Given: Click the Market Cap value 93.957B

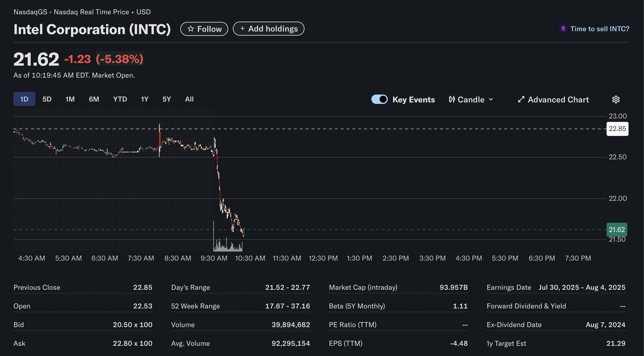Looking at the screenshot, I should (453, 287).
